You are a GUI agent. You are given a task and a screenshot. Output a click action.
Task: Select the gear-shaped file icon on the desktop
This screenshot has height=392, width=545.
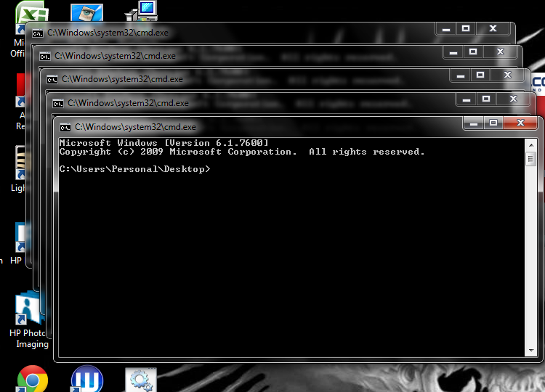click(x=141, y=380)
